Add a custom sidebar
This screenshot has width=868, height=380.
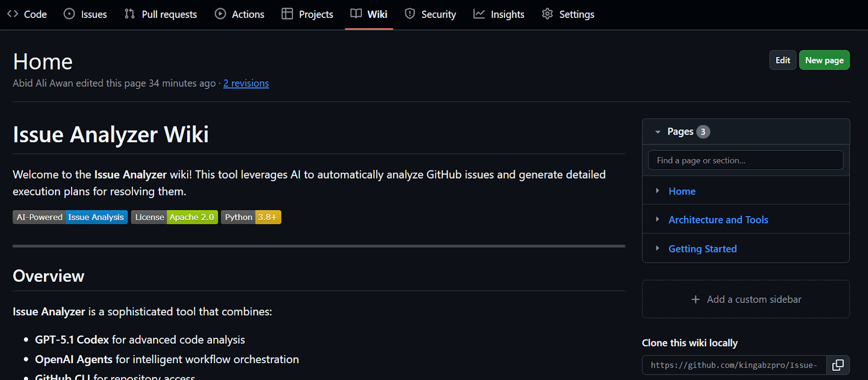(x=745, y=299)
